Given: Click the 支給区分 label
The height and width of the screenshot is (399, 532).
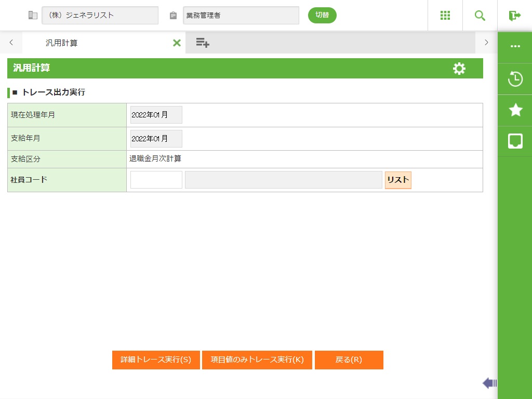Looking at the screenshot, I should pyautogui.click(x=25, y=159).
